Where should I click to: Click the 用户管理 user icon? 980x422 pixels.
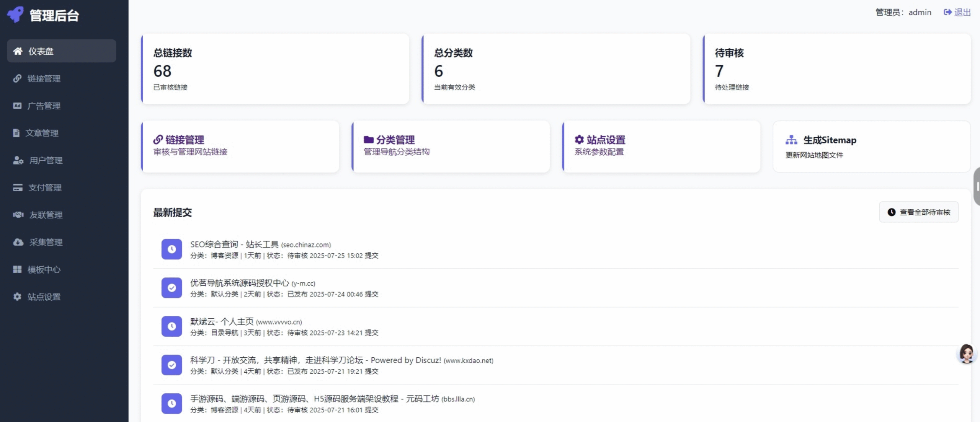(x=18, y=160)
